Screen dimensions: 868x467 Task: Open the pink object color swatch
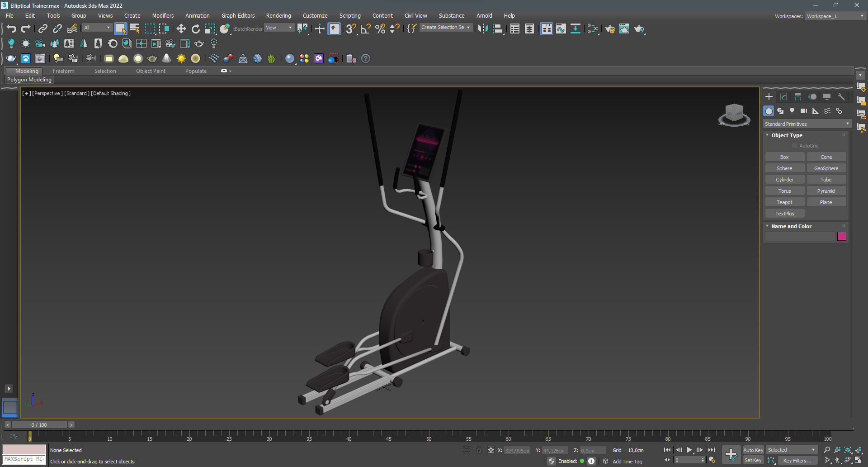click(842, 236)
